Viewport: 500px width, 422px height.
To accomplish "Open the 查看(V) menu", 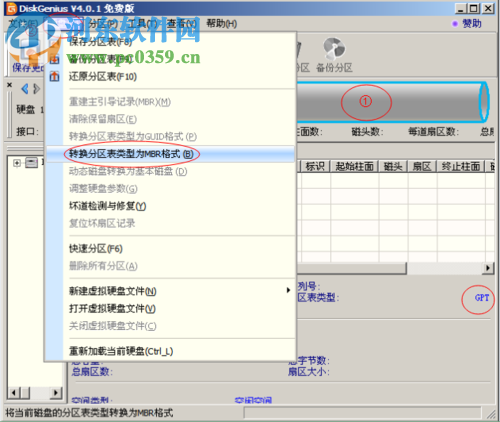I will coord(182,24).
